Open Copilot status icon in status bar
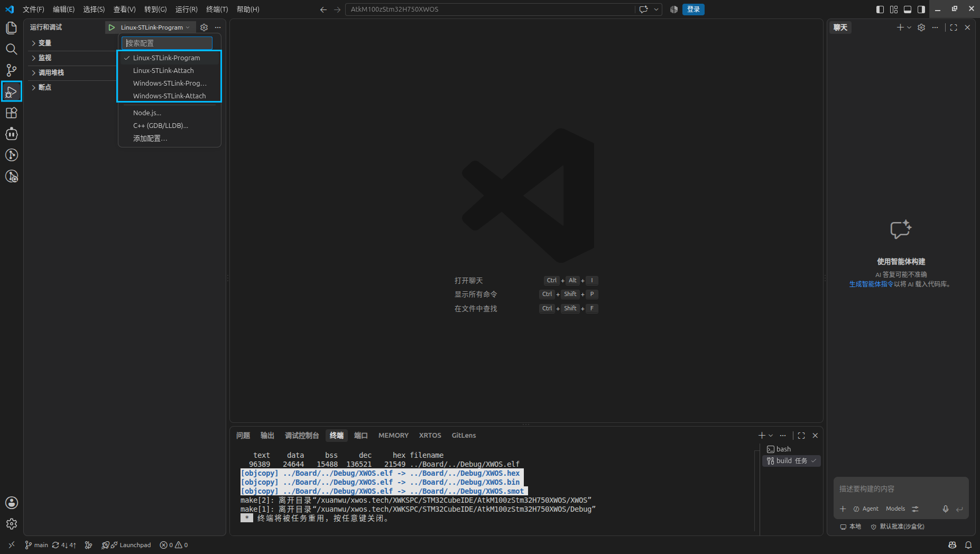 coord(953,545)
